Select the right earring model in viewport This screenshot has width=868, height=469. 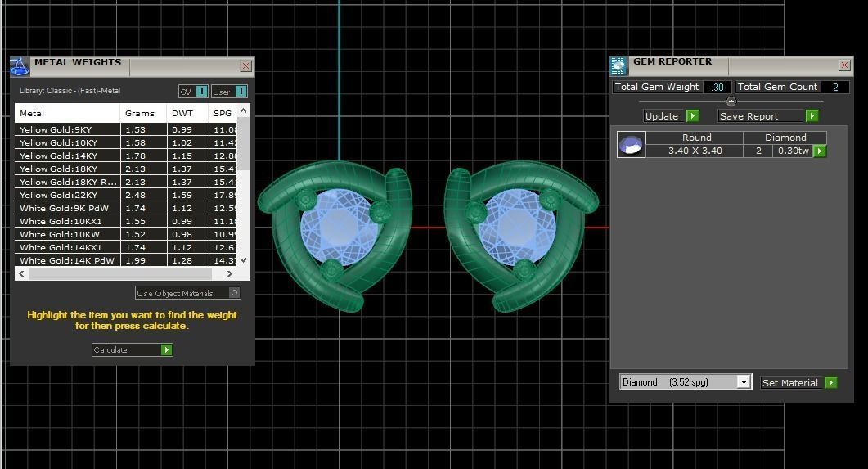[x=521, y=236]
